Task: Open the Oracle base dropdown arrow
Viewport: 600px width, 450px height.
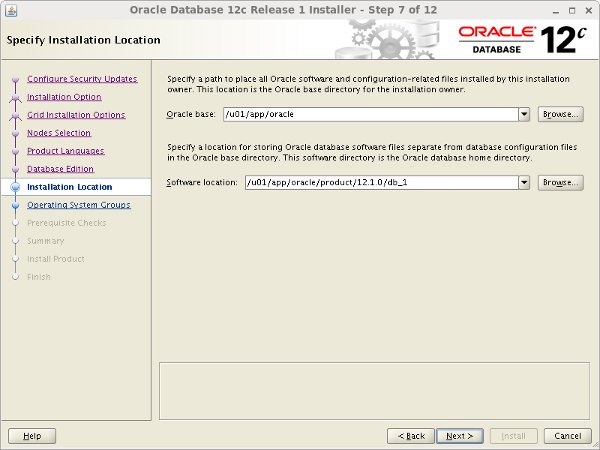Action: tap(524, 114)
